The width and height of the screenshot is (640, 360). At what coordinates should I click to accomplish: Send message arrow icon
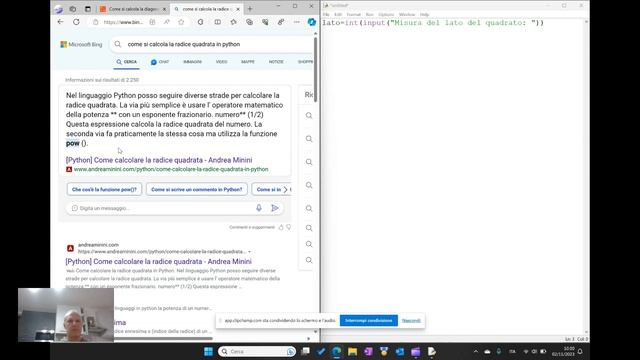coord(275,208)
